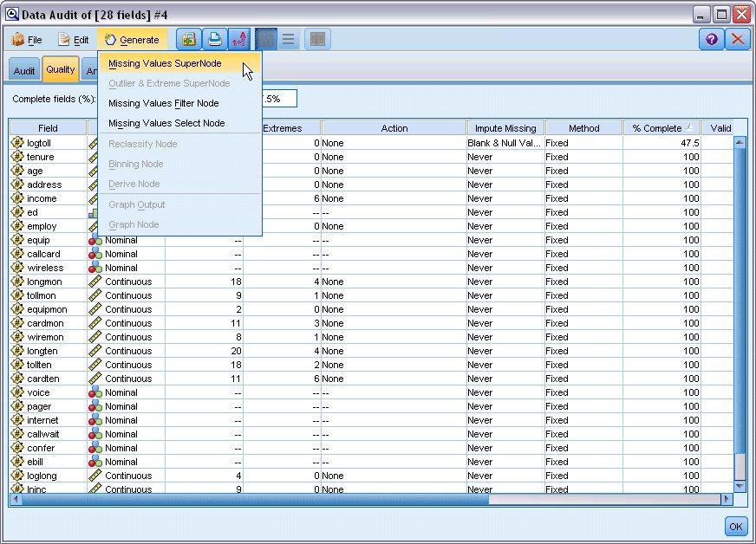
Task: Click the Generate menu label
Action: 140,40
